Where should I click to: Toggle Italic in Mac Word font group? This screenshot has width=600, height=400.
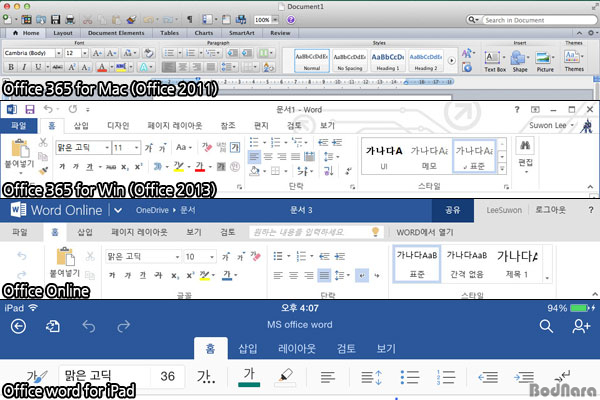point(24,67)
